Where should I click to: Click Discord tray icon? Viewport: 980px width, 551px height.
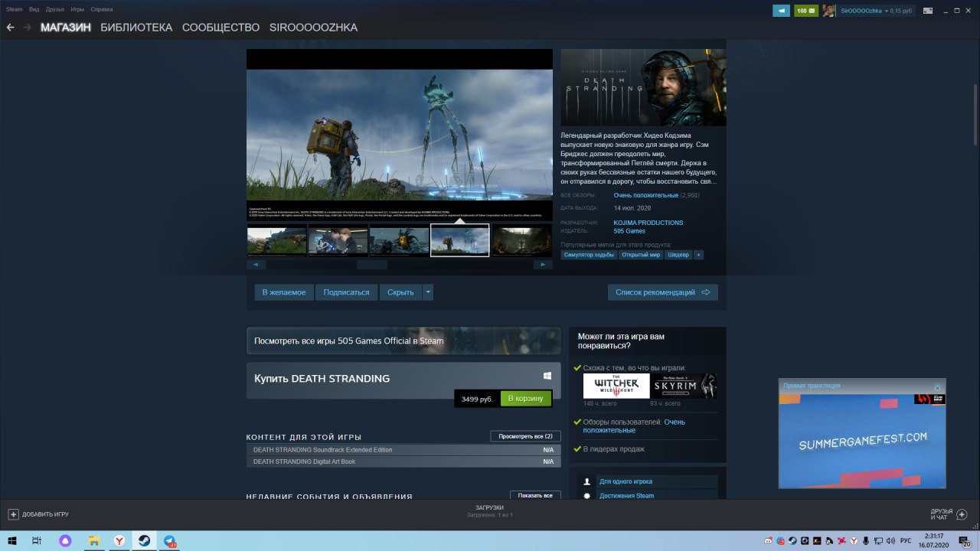[x=768, y=540]
